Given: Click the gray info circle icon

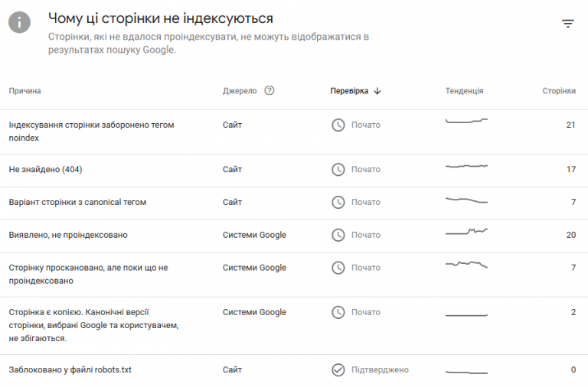Looking at the screenshot, I should (19, 22).
